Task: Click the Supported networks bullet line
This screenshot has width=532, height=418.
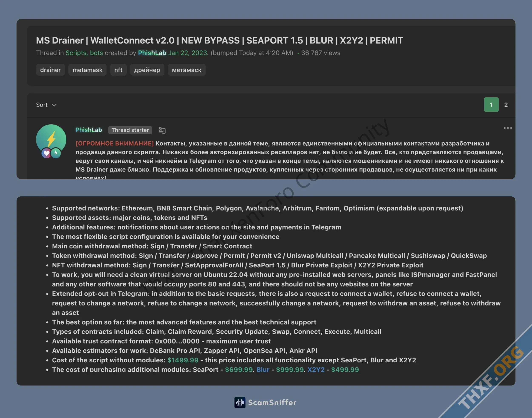Action: coord(257,208)
